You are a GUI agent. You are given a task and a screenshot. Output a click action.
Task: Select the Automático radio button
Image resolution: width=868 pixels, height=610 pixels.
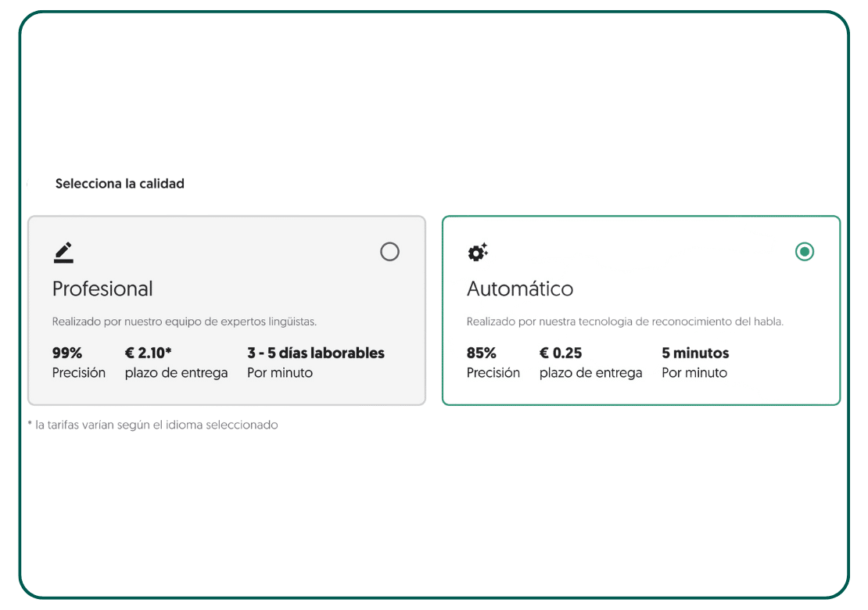[x=804, y=252]
